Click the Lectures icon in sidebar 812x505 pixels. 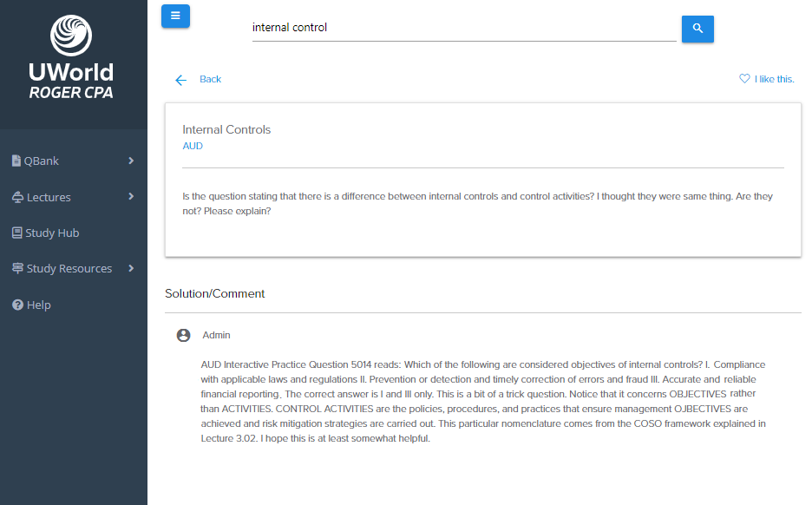pyautogui.click(x=17, y=197)
